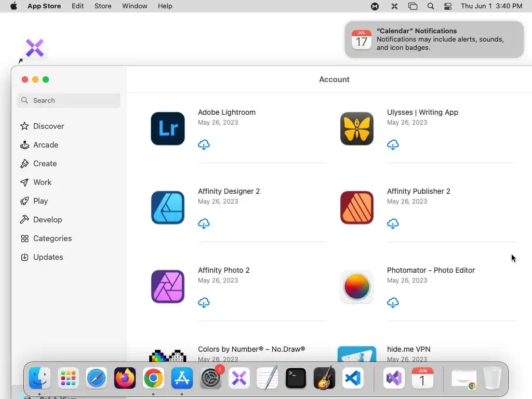Viewport: 532px width, 399px height.
Task: Click the purple X desktop shortcut
Action: 35,48
